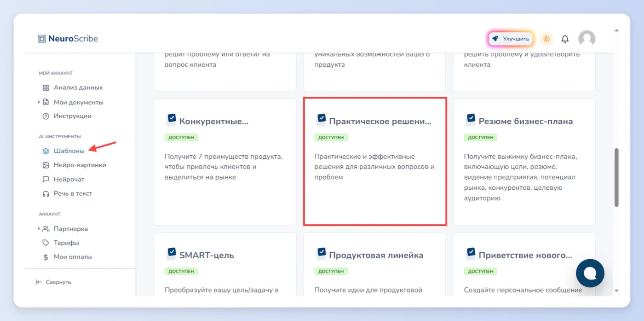
Task: Open Мои оплаты page
Action: click(73, 257)
